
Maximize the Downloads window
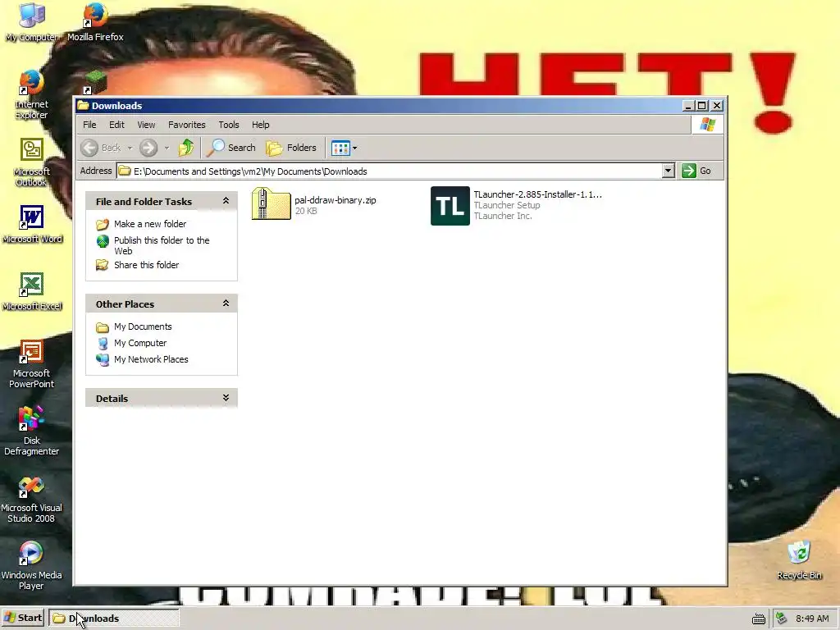(x=702, y=106)
